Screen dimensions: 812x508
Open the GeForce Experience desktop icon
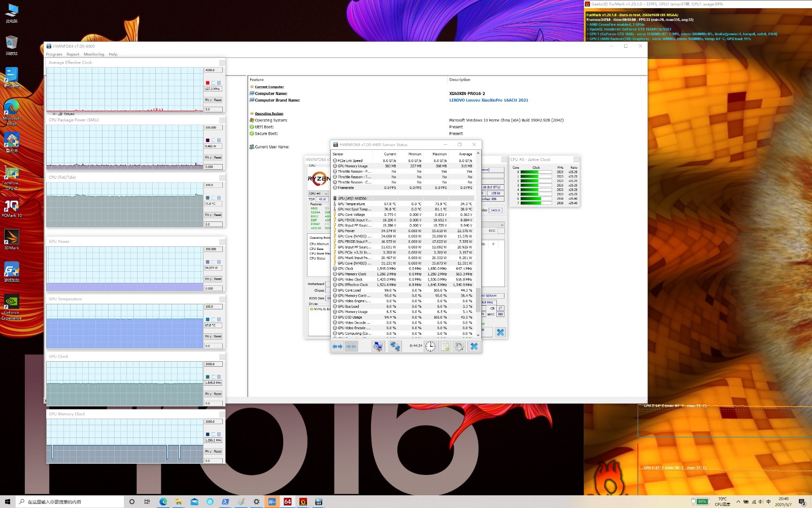[x=12, y=307]
